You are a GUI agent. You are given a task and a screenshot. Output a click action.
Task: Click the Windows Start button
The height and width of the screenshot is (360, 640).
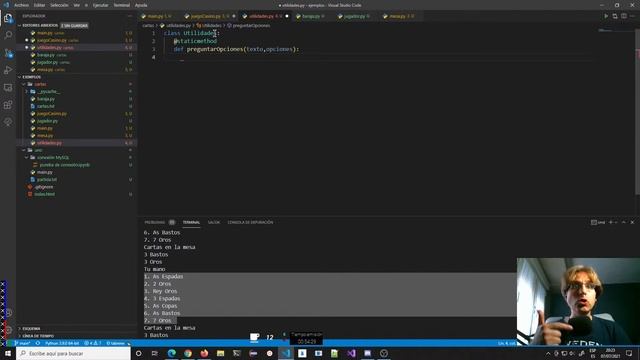point(8,353)
